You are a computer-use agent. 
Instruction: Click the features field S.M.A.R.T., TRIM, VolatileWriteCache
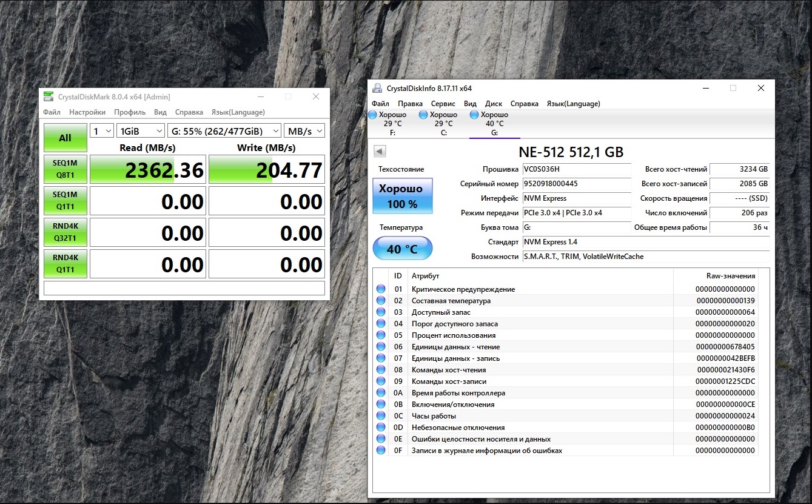[x=646, y=257]
